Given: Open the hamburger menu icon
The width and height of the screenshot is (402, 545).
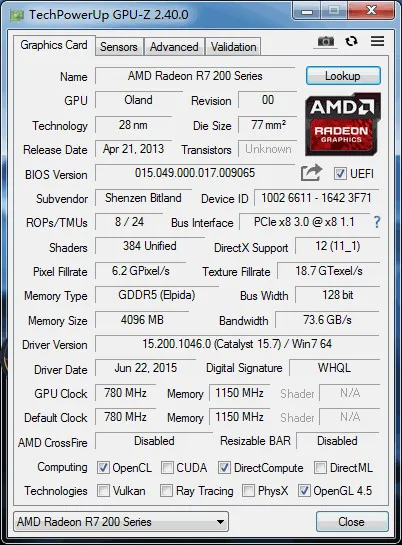Looking at the screenshot, I should pos(377,41).
